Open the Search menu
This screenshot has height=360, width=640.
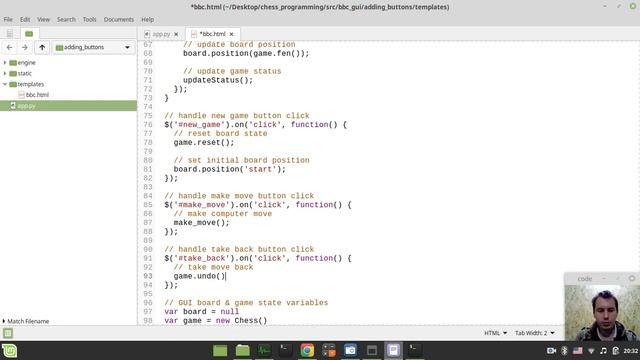66,19
